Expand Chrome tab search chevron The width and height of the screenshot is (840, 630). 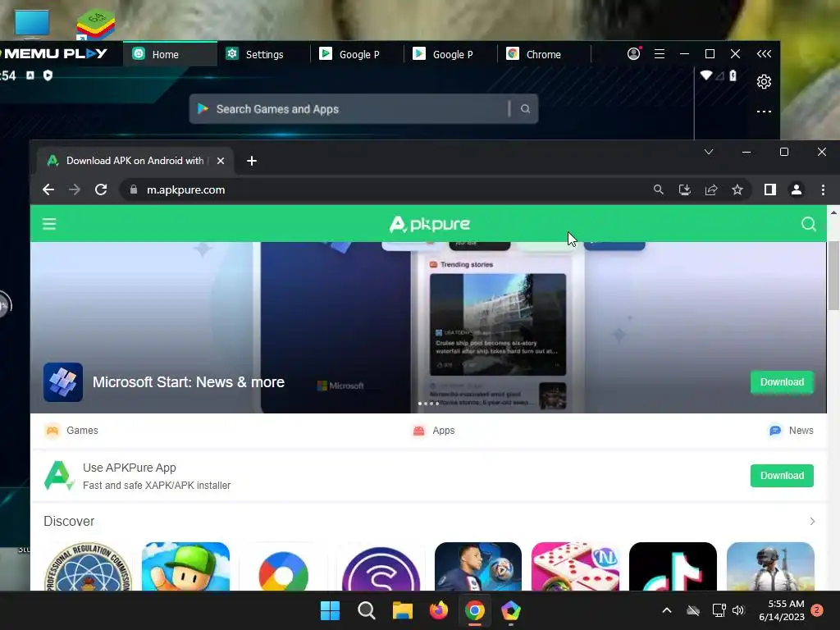(x=709, y=152)
